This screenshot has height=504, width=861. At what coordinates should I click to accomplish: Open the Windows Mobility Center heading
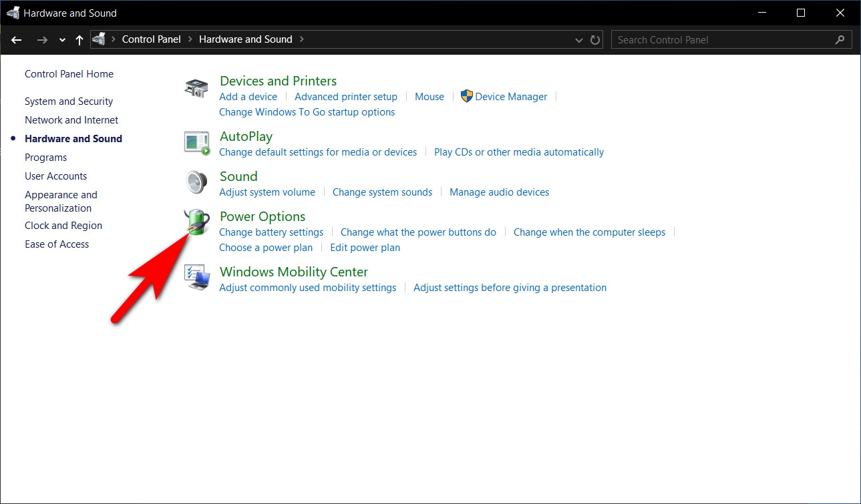point(294,272)
